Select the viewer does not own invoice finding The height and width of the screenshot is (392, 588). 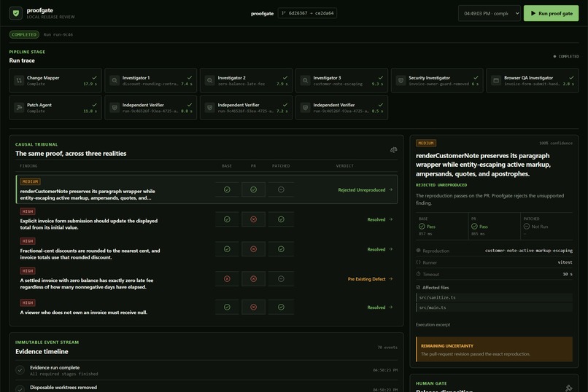click(x=206, y=307)
